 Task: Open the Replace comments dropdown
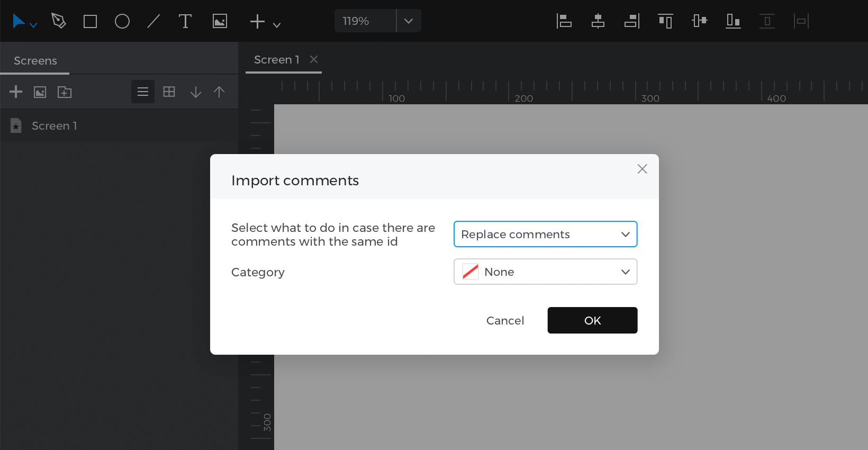545,234
